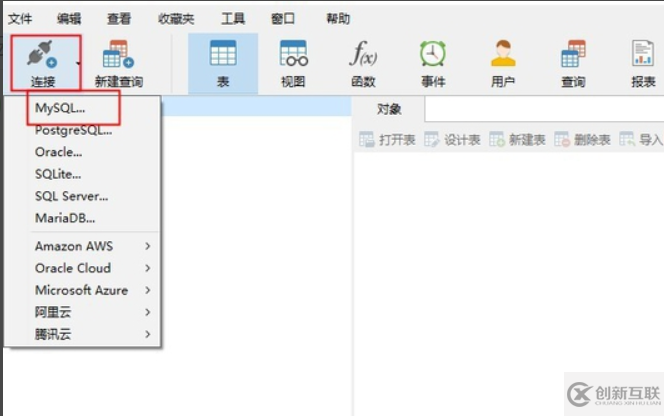The image size is (664, 416).
Task: Click the 新建表 button label
Action: [527, 139]
